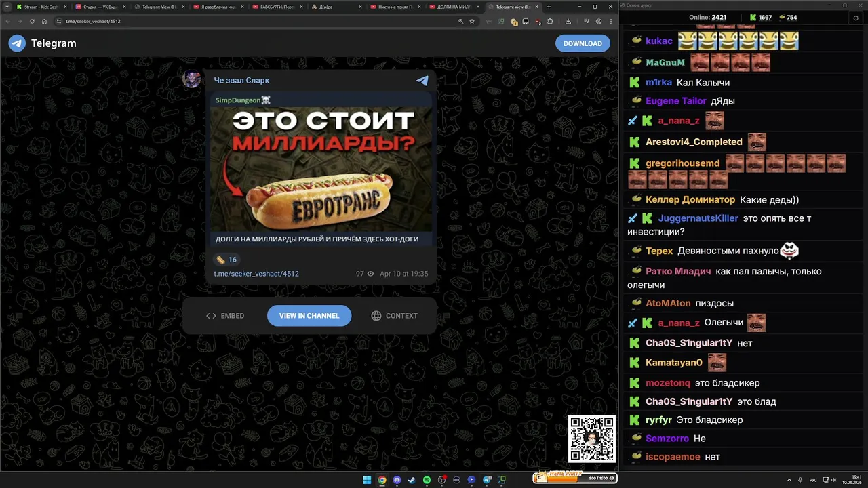Screen dimensions: 868x488
Task: Click username Semzorro in chat
Action: (667, 439)
